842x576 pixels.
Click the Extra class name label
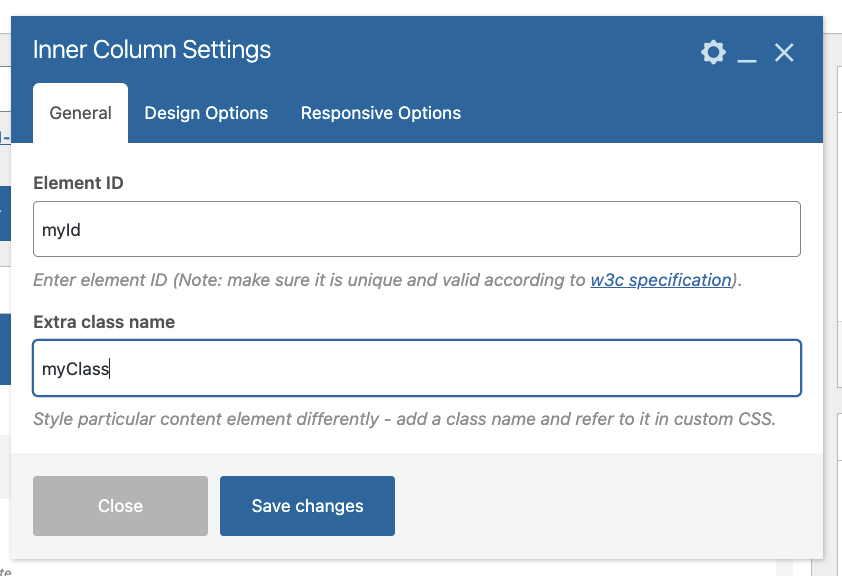tap(104, 322)
